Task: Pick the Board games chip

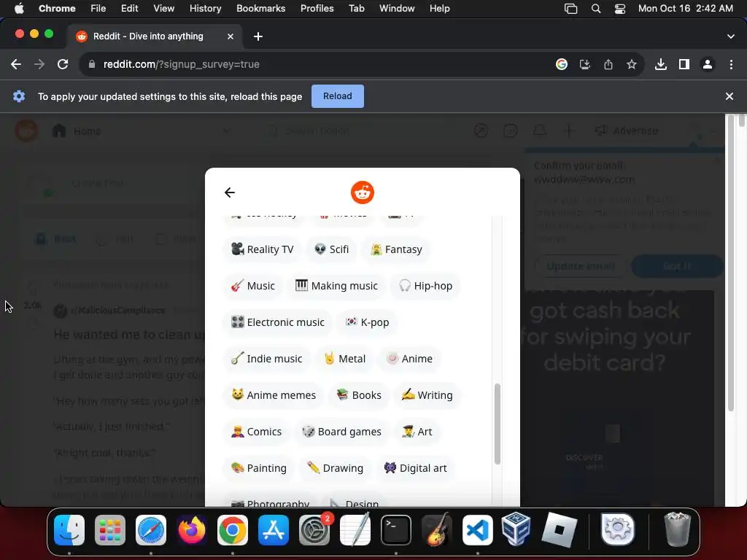Action: 341,432
